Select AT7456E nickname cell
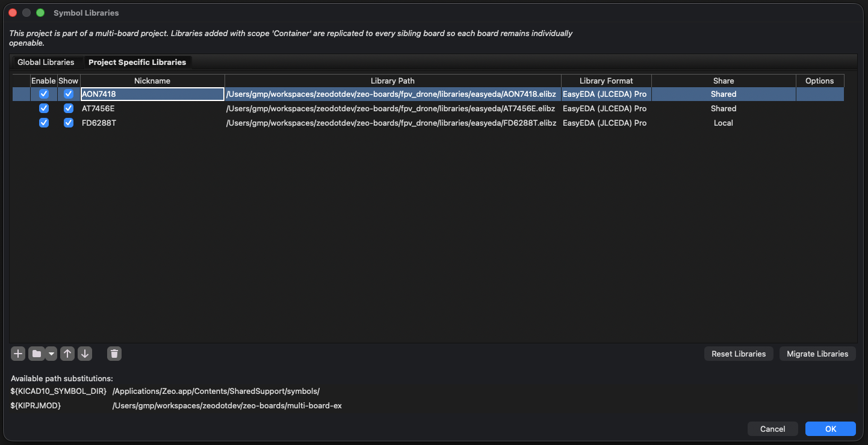 tap(152, 108)
